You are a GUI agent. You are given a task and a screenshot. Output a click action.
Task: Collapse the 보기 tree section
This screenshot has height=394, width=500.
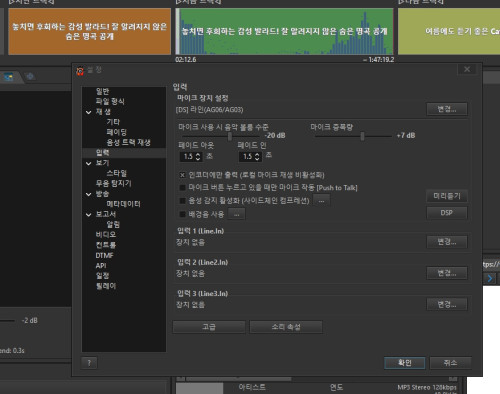(x=89, y=163)
